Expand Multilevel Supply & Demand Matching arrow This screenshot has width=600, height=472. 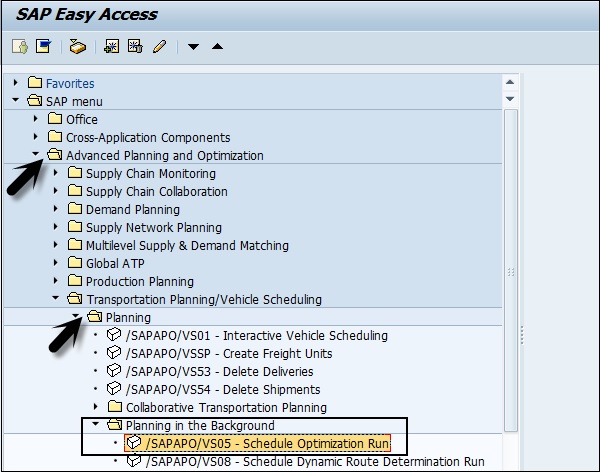click(x=55, y=245)
